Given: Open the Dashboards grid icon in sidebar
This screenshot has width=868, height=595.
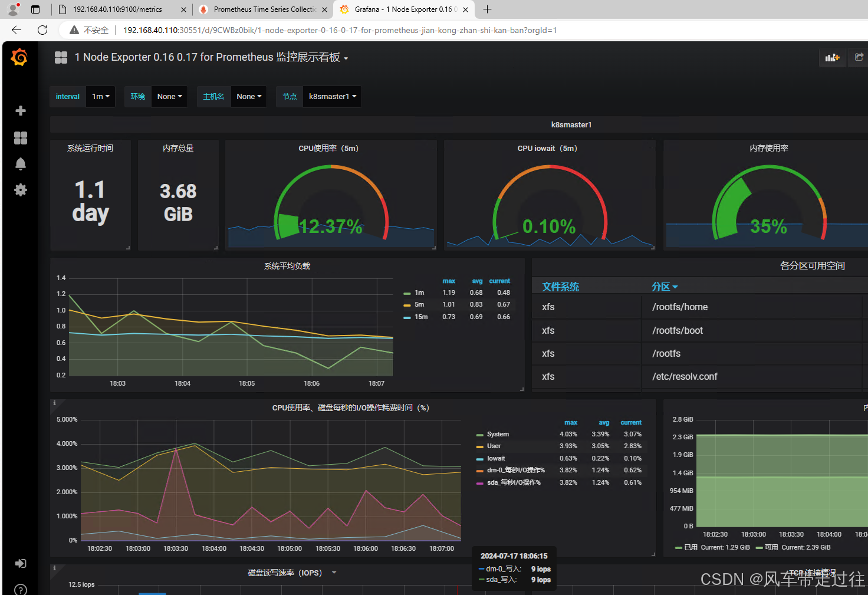Looking at the screenshot, I should tap(21, 137).
